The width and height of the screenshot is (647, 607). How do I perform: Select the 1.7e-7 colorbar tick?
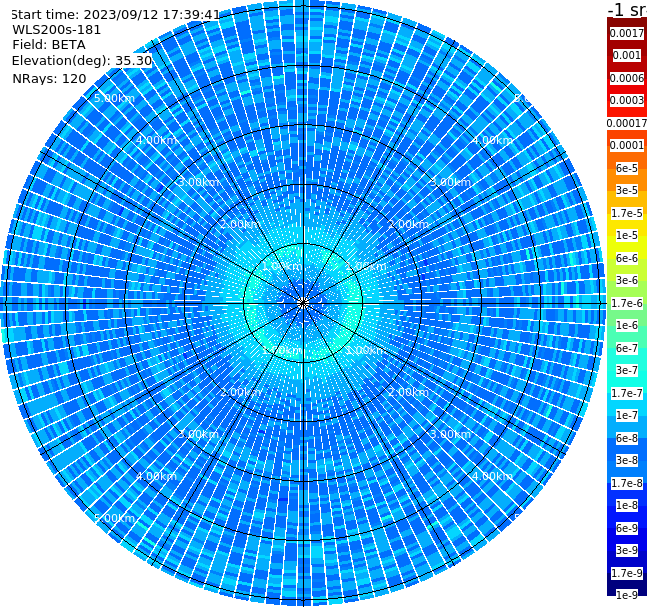(627, 393)
